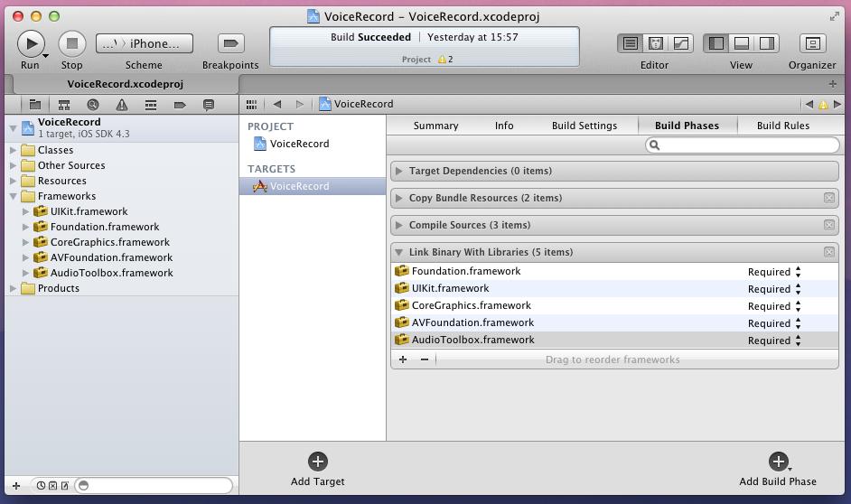Image resolution: width=851 pixels, height=504 pixels.
Task: Delete the Link Binary With Libraries phase
Action: click(x=829, y=252)
